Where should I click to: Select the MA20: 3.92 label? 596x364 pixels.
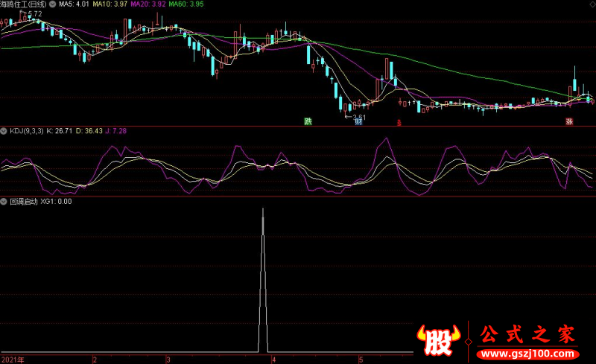(148, 4)
